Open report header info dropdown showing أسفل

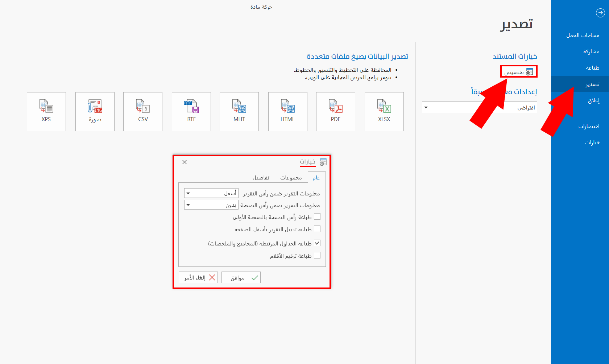[211, 193]
